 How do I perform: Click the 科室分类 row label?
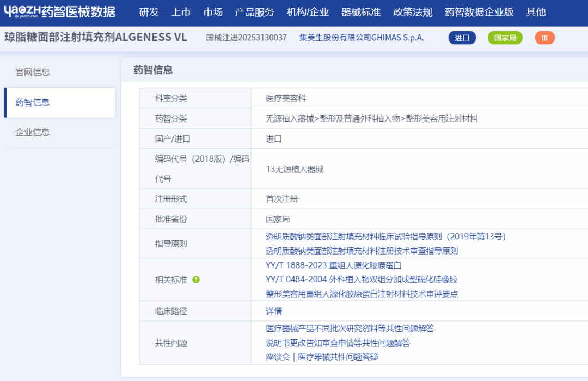click(x=171, y=98)
